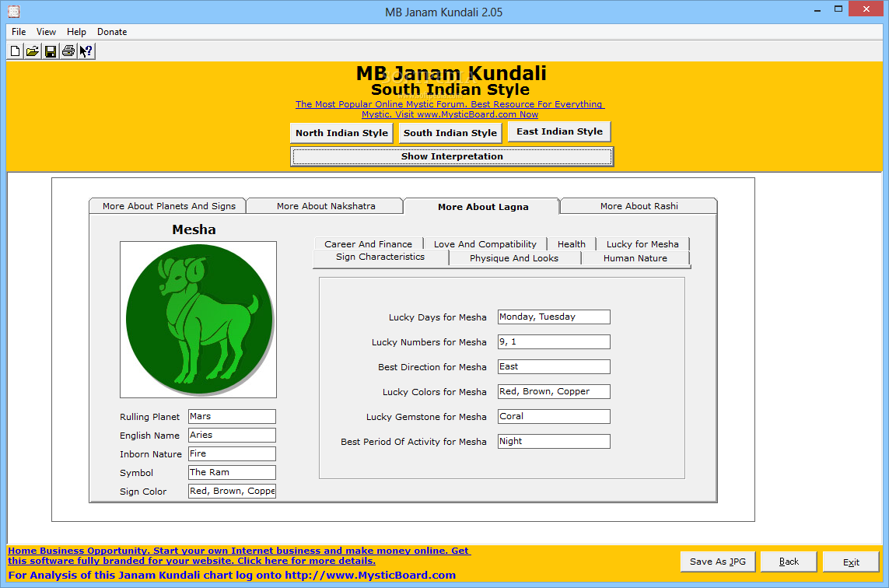Switch to More About Nakshatra tab

click(x=326, y=206)
